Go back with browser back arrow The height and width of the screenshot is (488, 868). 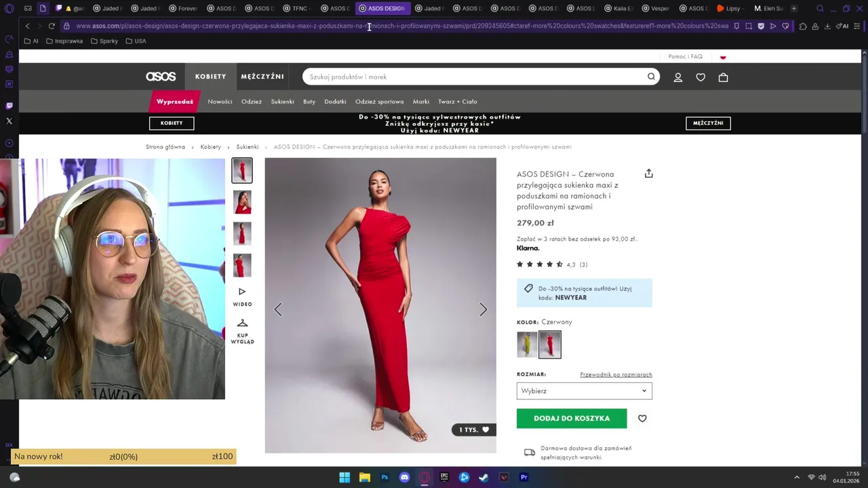(27, 26)
